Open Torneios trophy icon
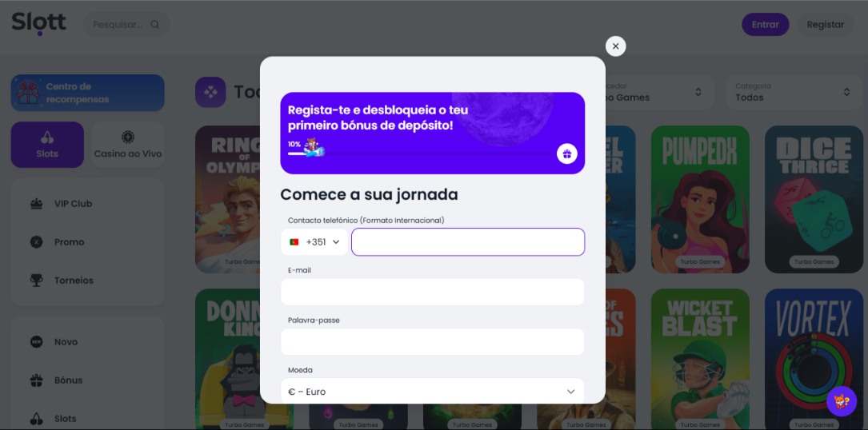 pyautogui.click(x=37, y=281)
